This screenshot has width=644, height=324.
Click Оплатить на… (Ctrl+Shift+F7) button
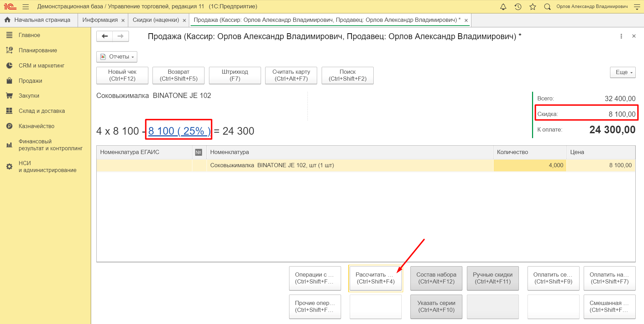pyautogui.click(x=610, y=278)
